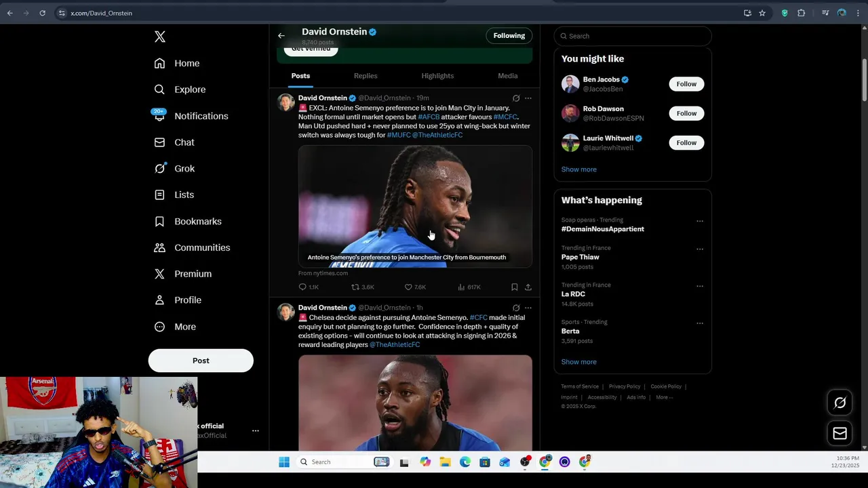Follow Rob Dawson

(x=686, y=113)
